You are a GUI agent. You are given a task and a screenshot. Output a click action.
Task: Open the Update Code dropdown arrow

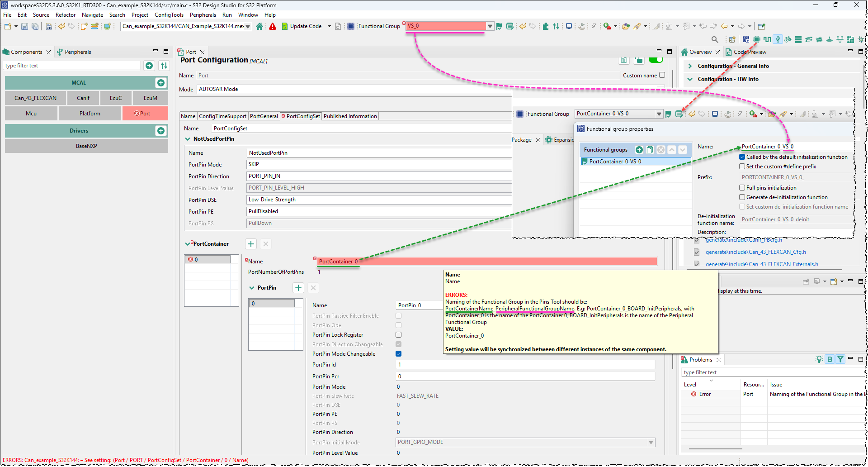(x=329, y=26)
